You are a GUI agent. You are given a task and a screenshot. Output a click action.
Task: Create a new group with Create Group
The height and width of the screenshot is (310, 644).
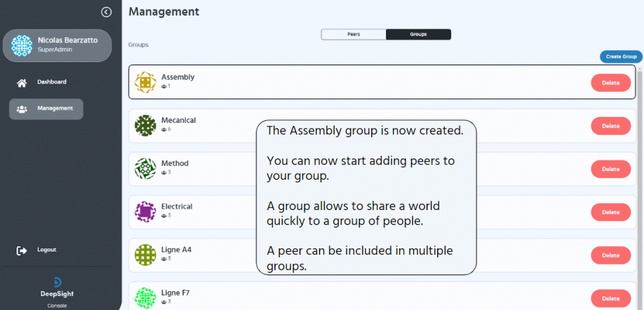point(621,57)
